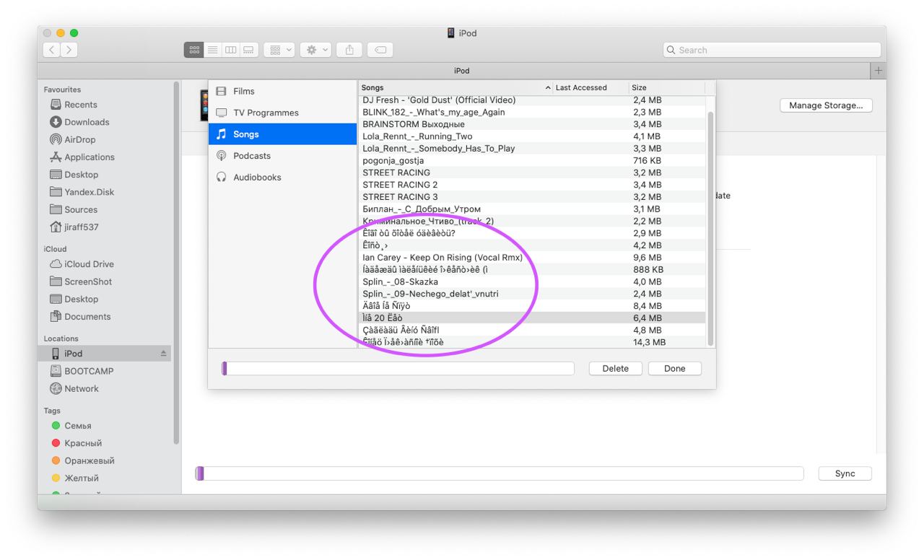Open Documents in the sidebar

tap(87, 316)
